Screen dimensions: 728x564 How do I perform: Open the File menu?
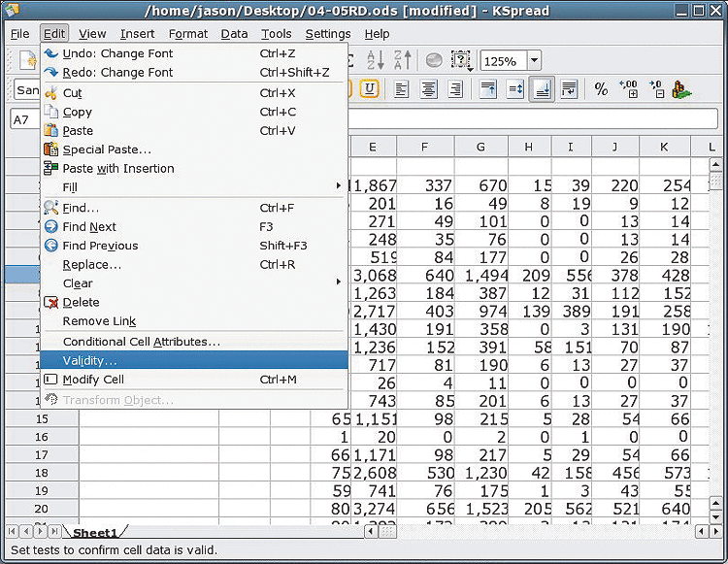pos(20,34)
